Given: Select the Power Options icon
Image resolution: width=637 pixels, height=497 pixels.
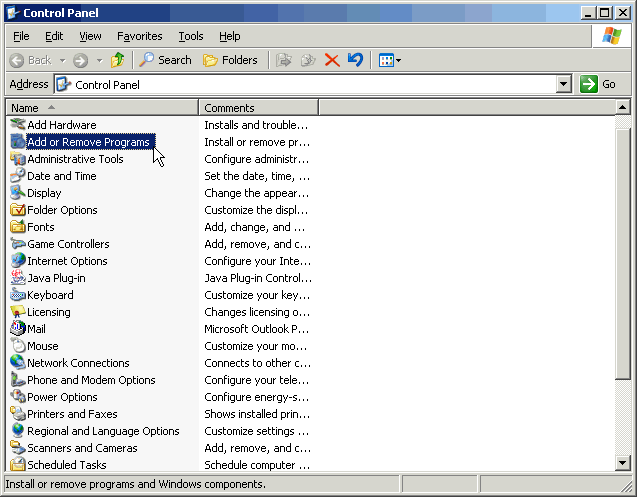Looking at the screenshot, I should coord(18,397).
